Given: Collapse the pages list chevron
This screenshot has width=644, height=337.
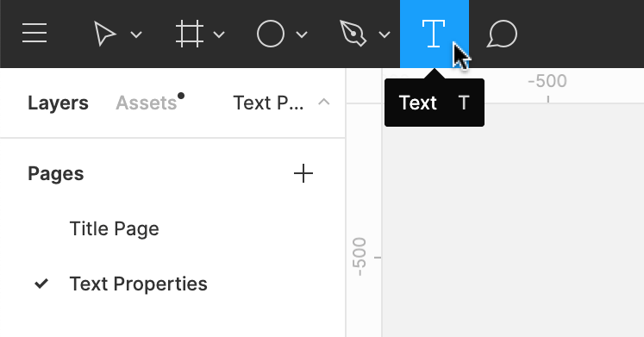Looking at the screenshot, I should [x=324, y=102].
